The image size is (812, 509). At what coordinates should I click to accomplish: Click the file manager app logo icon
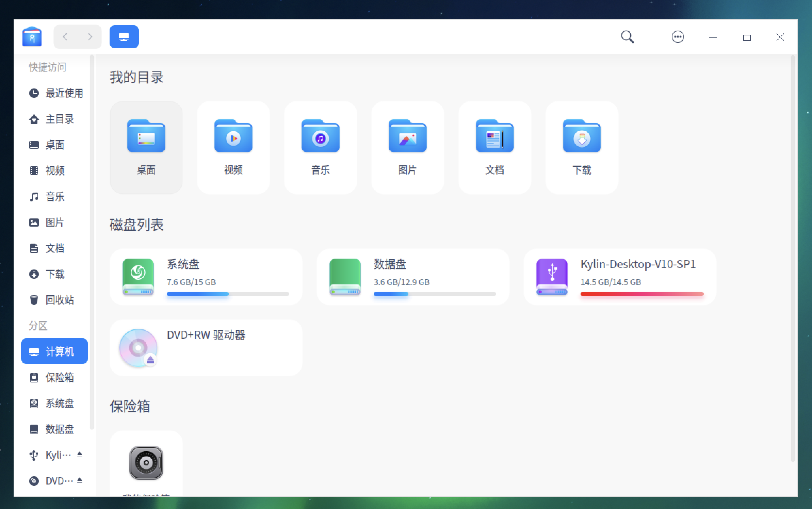[x=32, y=36]
